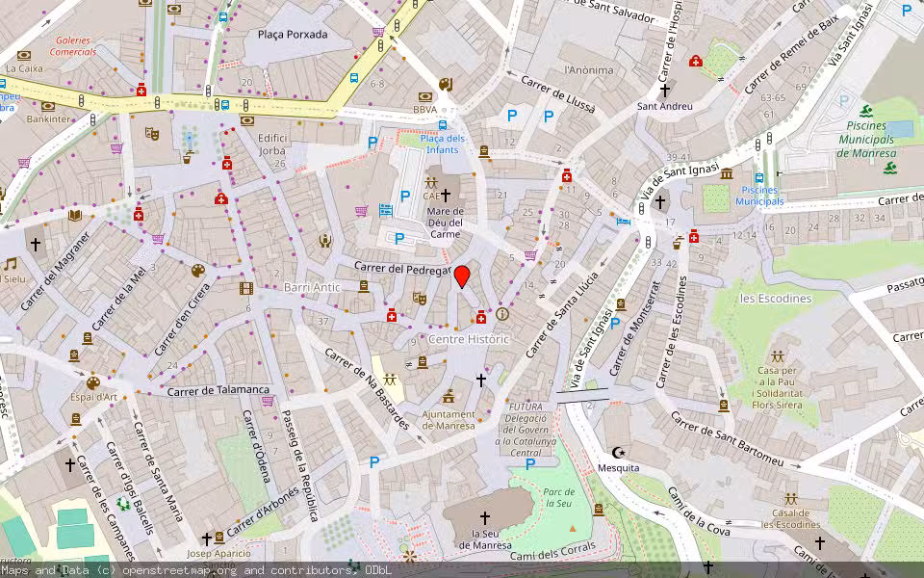Click the first-aid icon near Carrer de l'Hospi
Image resolution: width=924 pixels, height=578 pixels.
(x=696, y=61)
